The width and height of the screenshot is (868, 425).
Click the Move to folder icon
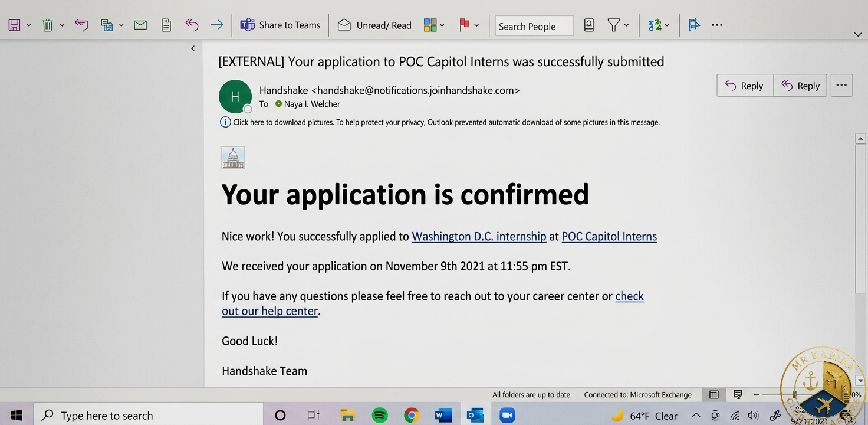(107, 25)
